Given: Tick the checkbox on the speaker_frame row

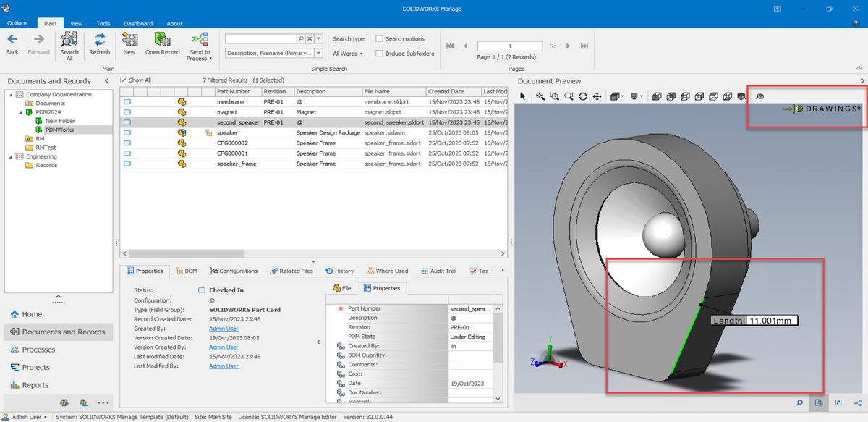Looking at the screenshot, I should [127, 164].
